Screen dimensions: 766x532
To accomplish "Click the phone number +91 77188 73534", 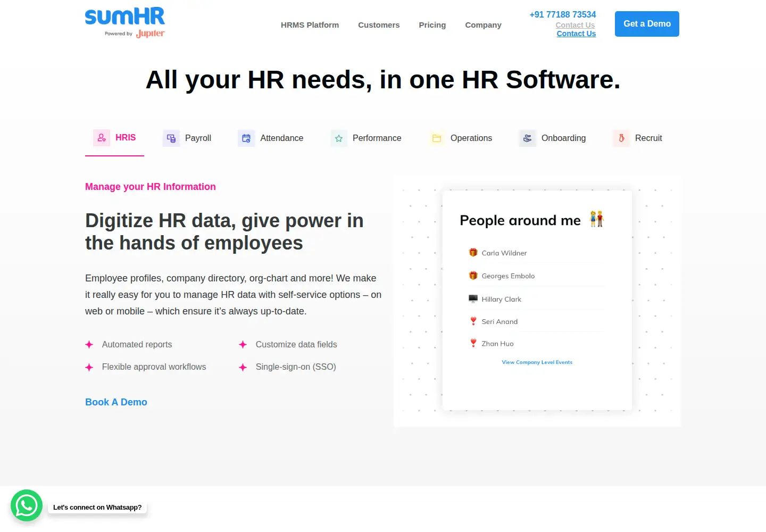I will click(x=563, y=14).
